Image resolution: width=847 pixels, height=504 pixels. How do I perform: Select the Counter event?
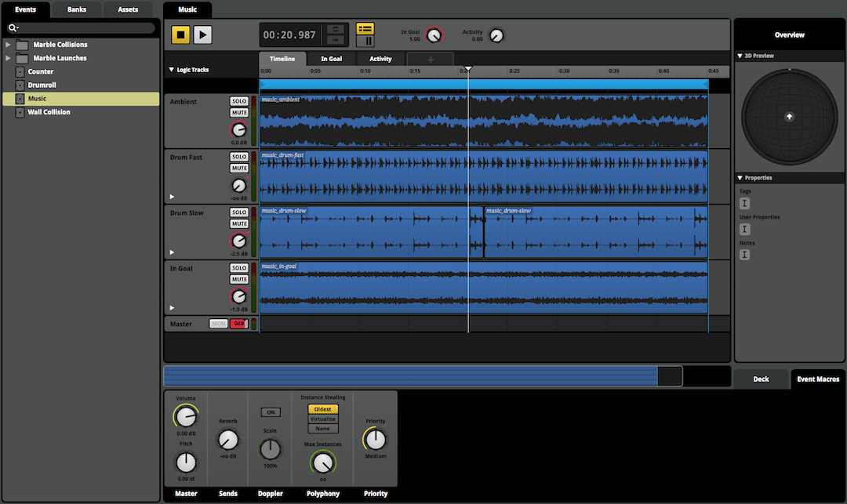tap(81, 72)
